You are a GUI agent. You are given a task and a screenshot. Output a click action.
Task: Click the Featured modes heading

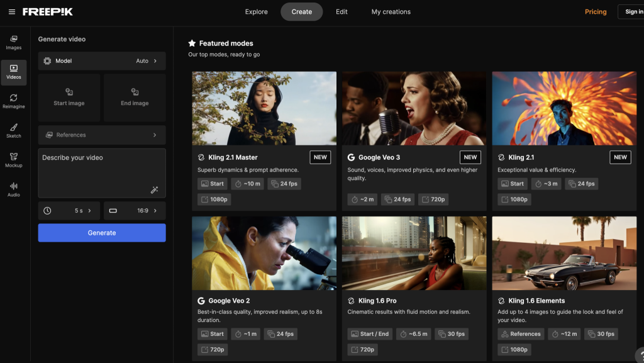tap(226, 43)
